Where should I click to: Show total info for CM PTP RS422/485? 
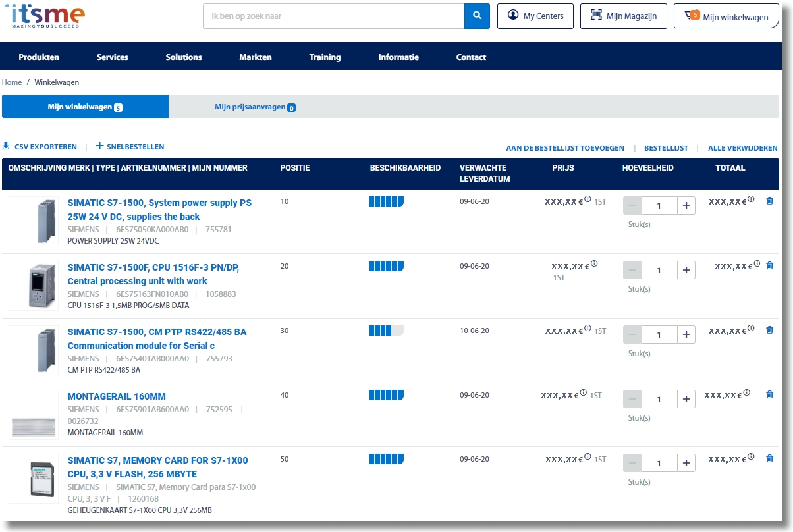point(751,329)
